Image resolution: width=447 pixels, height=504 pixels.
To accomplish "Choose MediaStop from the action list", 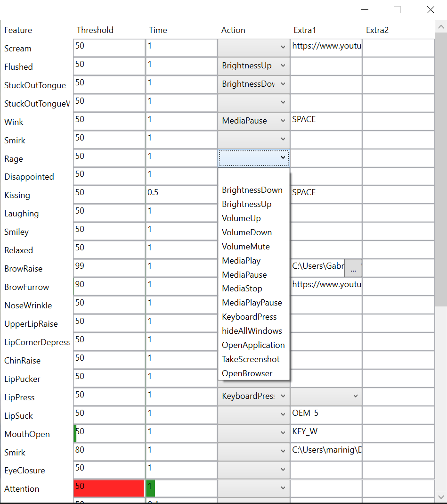I will [254, 289].
